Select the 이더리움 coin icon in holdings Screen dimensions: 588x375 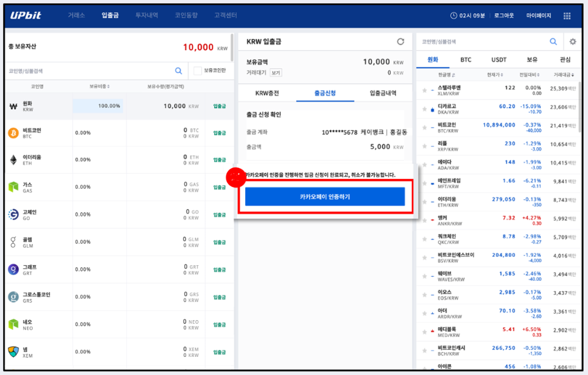point(13,160)
